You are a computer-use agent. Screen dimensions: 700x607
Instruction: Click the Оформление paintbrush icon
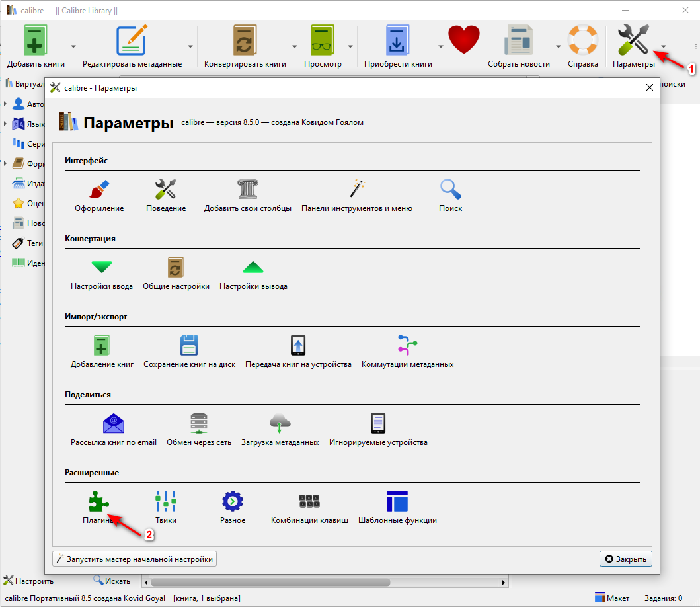point(99,190)
